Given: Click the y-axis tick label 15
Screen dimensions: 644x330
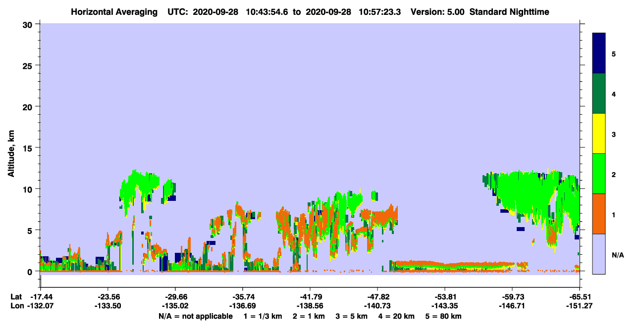Looking at the screenshot, I should click(x=29, y=148).
